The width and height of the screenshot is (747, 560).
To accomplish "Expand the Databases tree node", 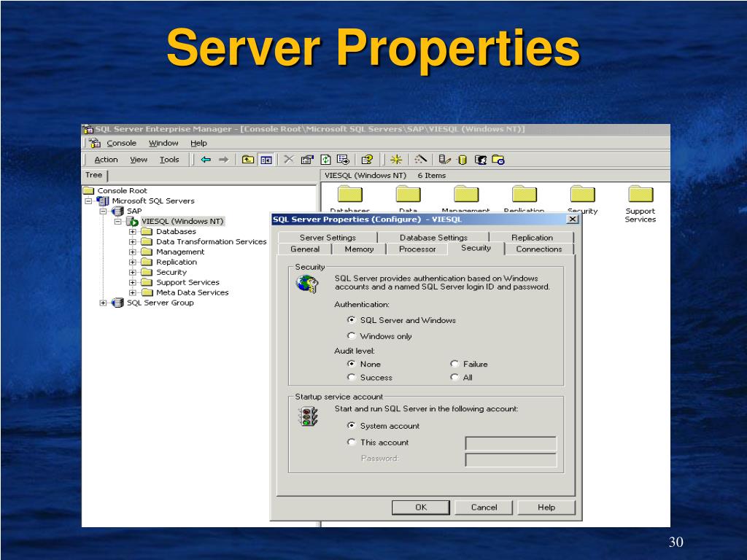I will click(133, 231).
